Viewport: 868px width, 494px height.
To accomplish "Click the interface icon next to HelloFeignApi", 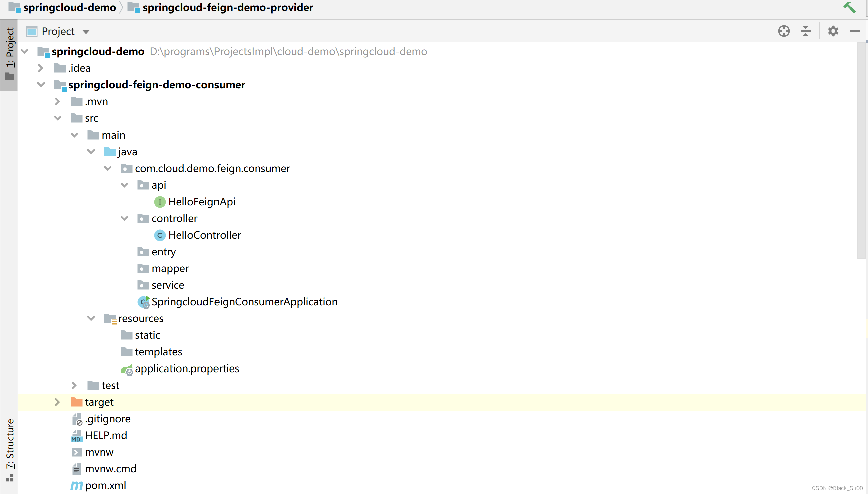I will tap(160, 202).
